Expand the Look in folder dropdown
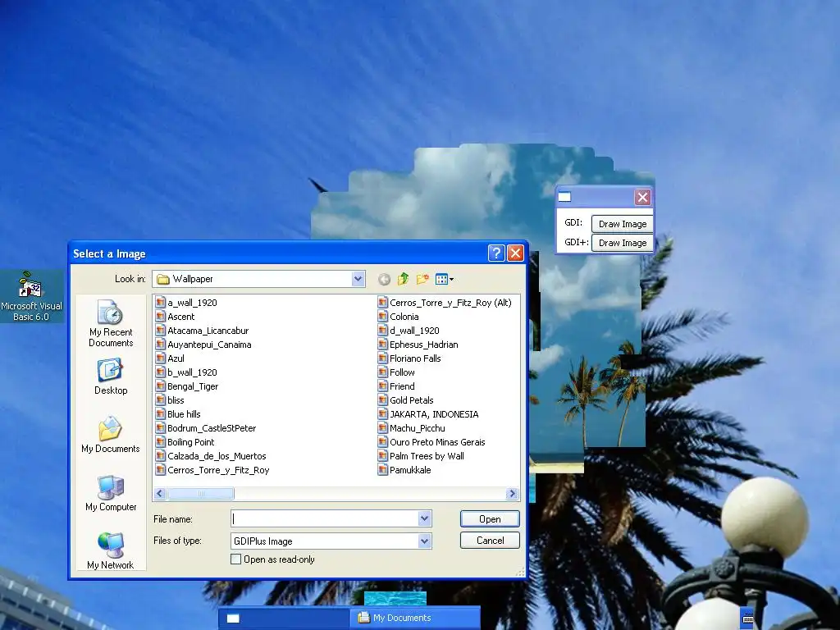The width and height of the screenshot is (840, 630). [x=358, y=279]
